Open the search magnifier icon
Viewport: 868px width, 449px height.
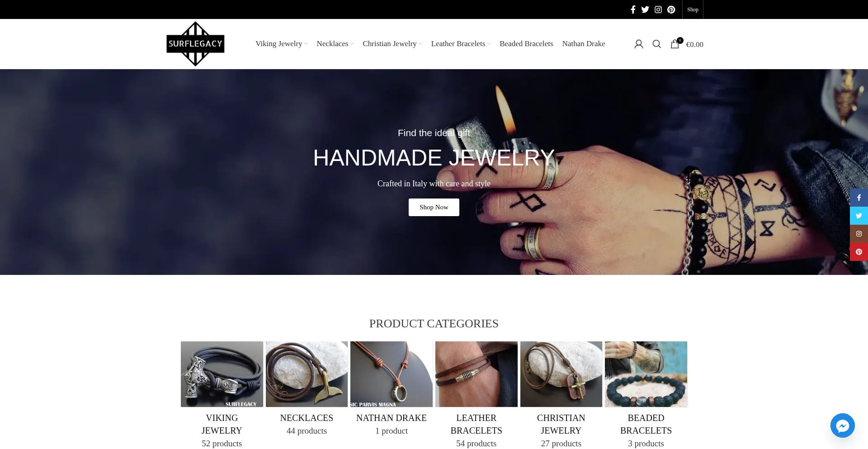tap(657, 44)
